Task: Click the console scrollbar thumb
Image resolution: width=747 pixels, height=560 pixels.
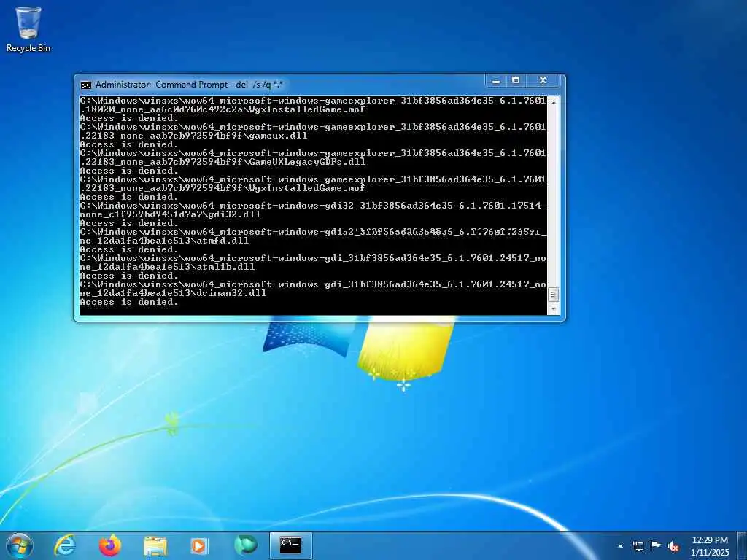Action: [553, 295]
